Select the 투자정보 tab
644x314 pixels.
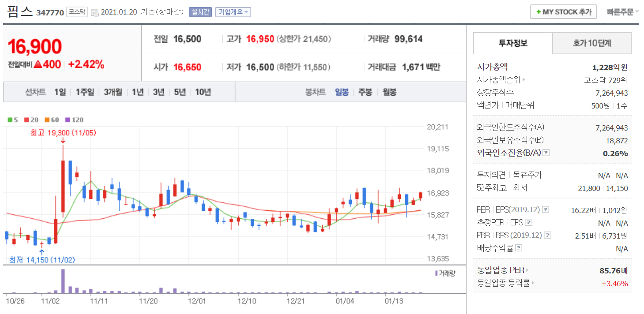[x=513, y=43]
